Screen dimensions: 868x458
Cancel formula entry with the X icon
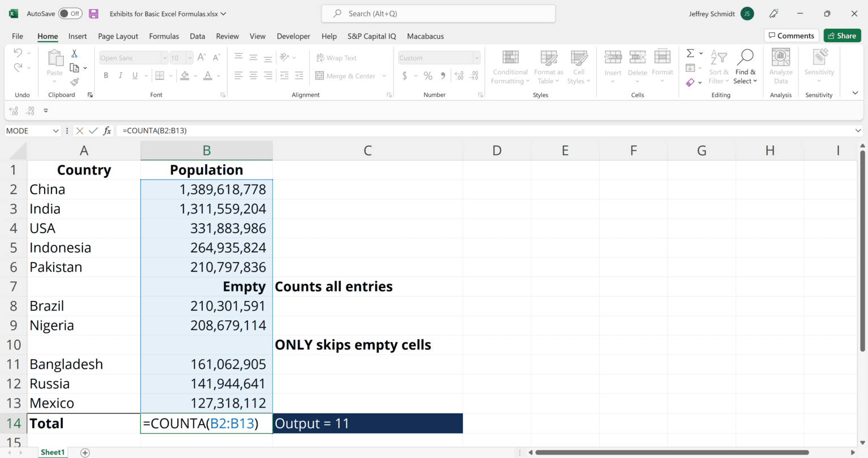tap(80, 130)
